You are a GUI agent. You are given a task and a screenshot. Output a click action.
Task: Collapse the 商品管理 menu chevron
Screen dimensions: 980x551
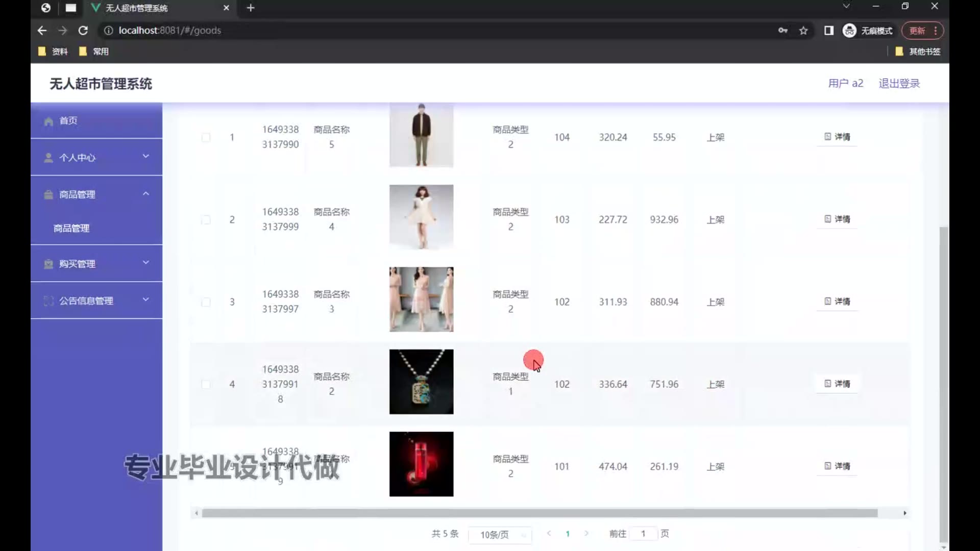point(146,194)
